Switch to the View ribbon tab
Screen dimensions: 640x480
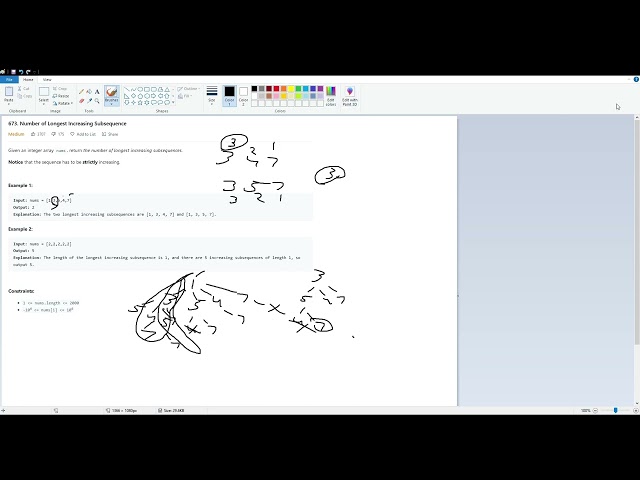click(x=47, y=80)
